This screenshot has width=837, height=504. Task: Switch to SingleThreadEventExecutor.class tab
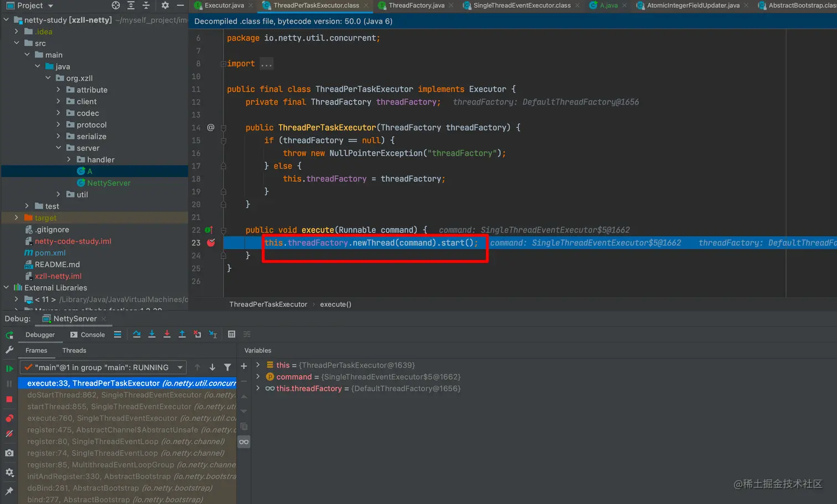pyautogui.click(x=521, y=6)
